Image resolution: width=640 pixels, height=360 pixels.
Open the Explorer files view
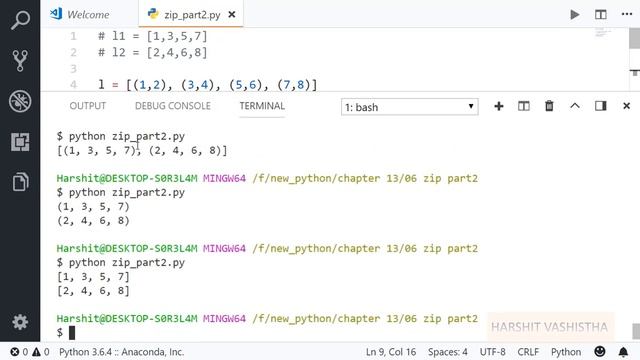tap(20, 181)
